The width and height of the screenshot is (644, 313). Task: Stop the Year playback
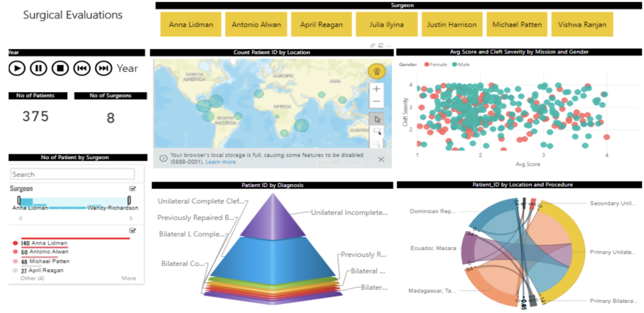point(60,68)
